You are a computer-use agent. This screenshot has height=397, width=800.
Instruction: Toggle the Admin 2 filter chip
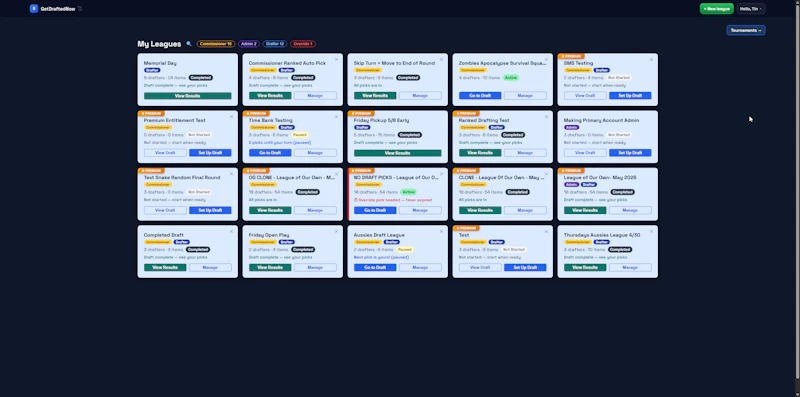pos(248,44)
